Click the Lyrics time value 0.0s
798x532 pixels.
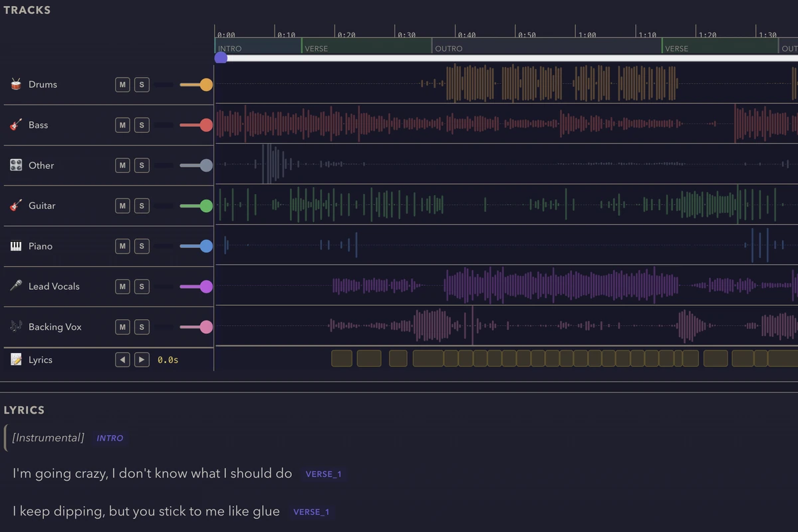[168, 360]
